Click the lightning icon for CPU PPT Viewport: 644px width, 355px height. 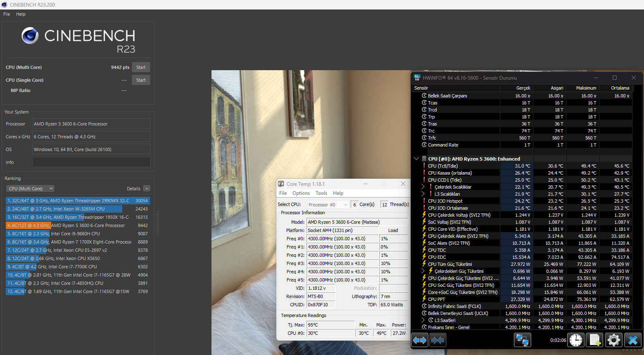tap(424, 299)
